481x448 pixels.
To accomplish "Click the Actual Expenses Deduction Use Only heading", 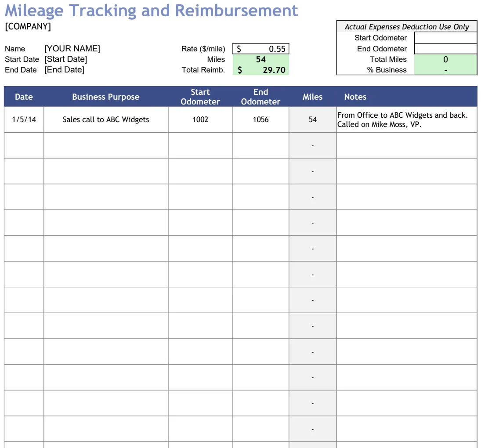I will click(407, 27).
